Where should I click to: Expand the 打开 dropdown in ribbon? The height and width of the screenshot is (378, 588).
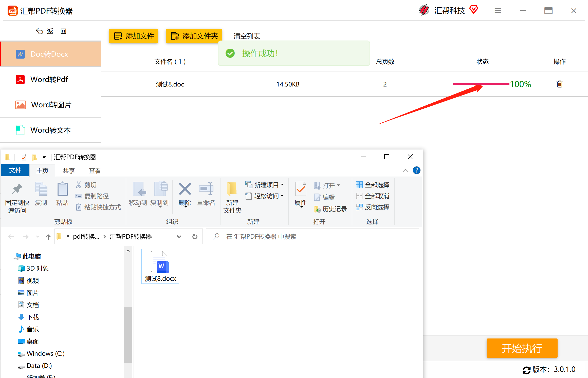click(338, 185)
